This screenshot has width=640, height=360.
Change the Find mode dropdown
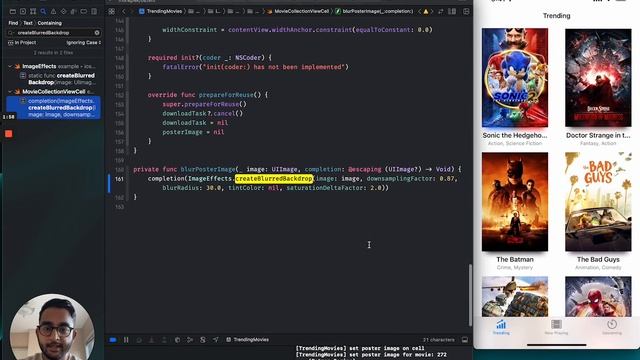click(x=13, y=23)
